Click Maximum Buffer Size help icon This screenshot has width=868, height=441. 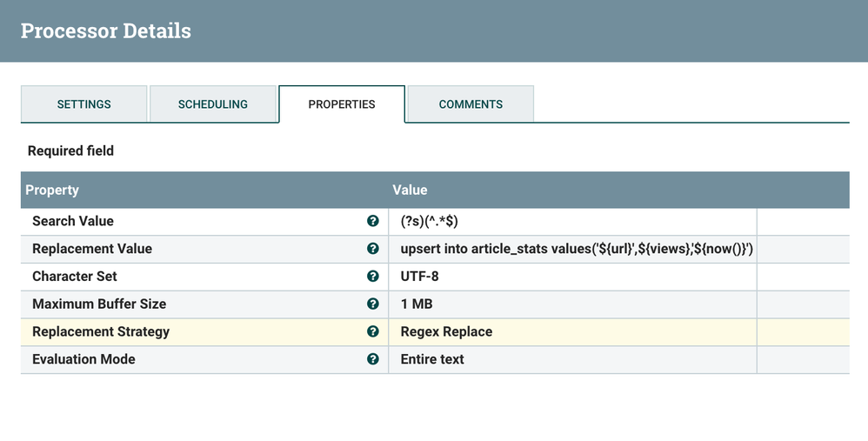click(373, 304)
